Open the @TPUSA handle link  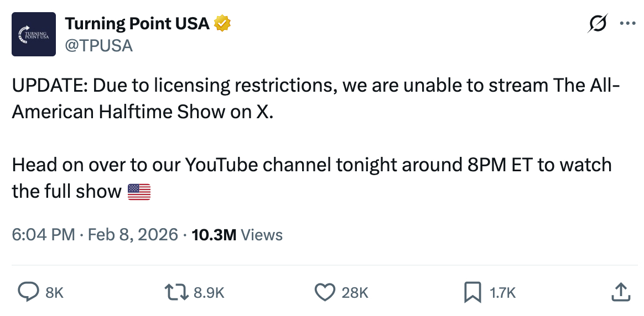[98, 46]
